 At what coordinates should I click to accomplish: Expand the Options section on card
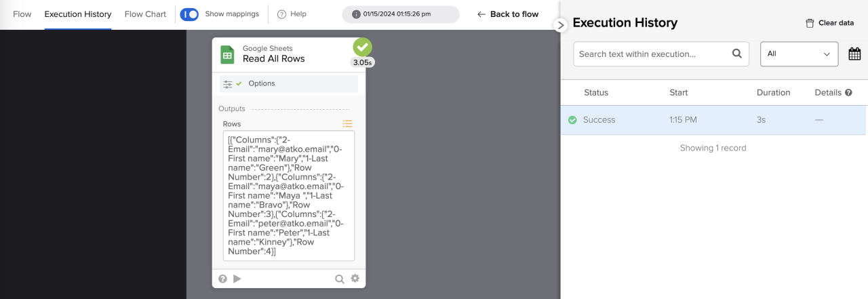coord(289,83)
